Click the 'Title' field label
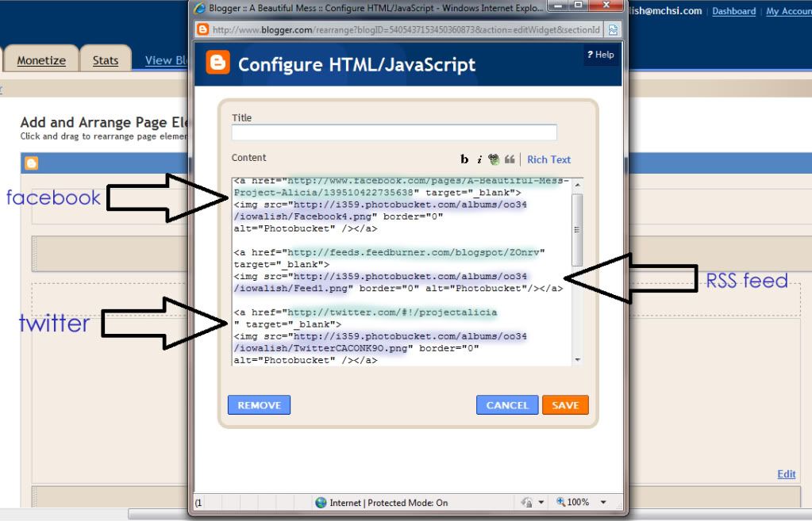Image resolution: width=812 pixels, height=521 pixels. [x=242, y=118]
